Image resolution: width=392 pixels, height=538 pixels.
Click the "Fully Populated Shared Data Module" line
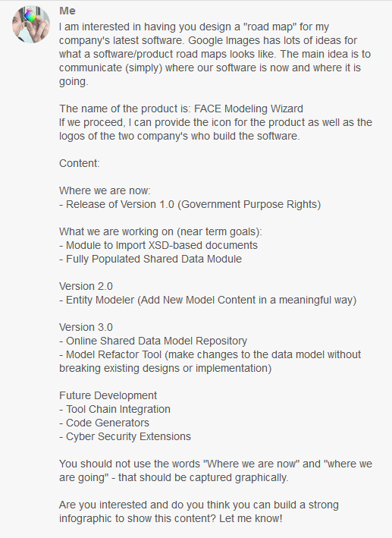pyautogui.click(x=150, y=259)
